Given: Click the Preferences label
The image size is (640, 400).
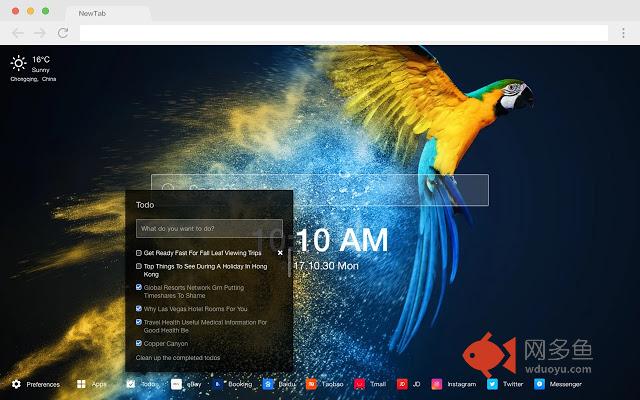Looking at the screenshot, I should coord(43,384).
